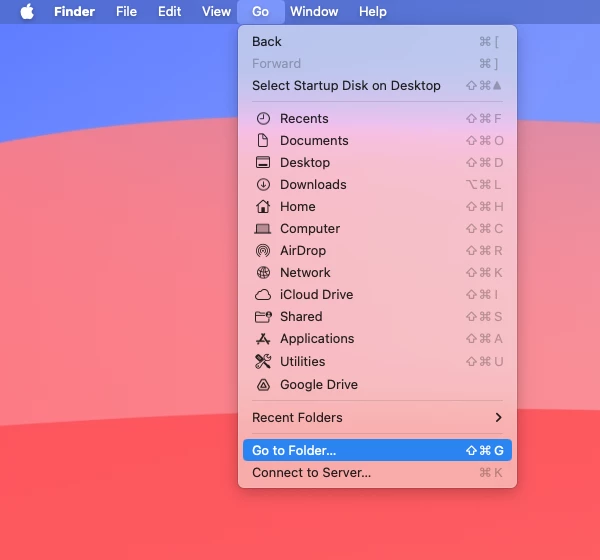Go to Network via its label
The height and width of the screenshot is (560, 600).
[305, 273]
